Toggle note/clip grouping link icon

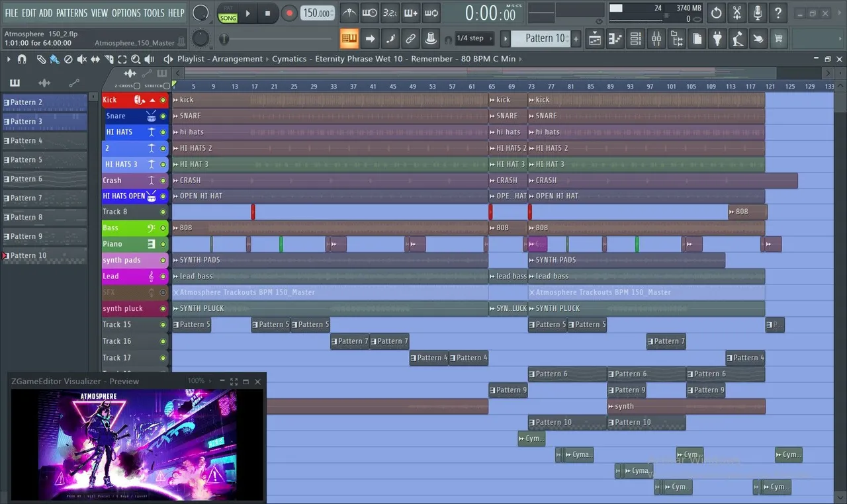point(411,38)
